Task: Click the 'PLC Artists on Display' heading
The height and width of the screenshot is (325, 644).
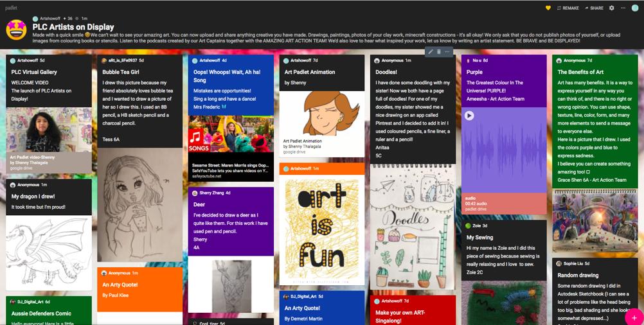Action: 73,27
